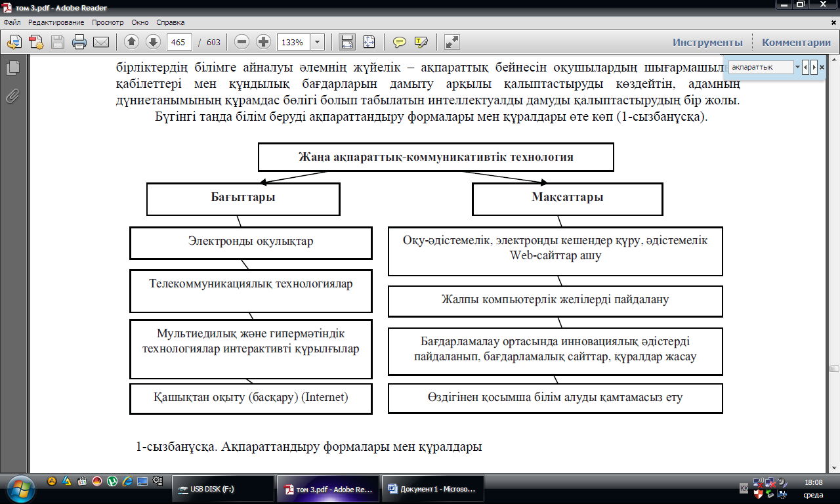840x504 pixels.
Task: Send the file by email envelope icon
Action: pos(101,42)
